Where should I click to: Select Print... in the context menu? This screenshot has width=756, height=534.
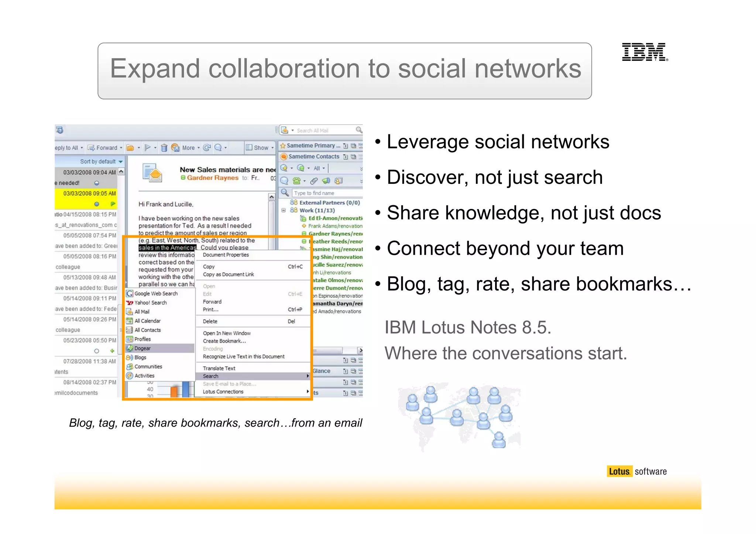coord(252,310)
